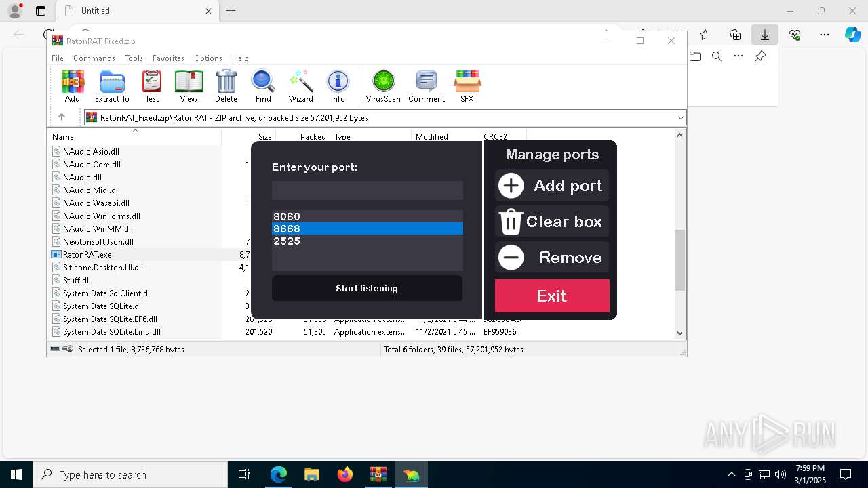Run VirusScan from the toolbar

(x=383, y=86)
